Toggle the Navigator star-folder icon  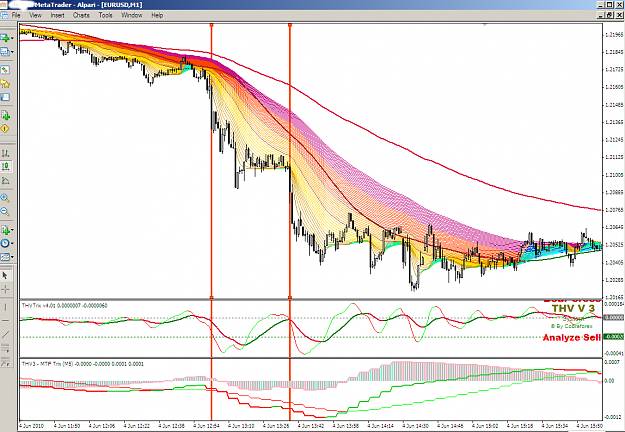[5, 83]
